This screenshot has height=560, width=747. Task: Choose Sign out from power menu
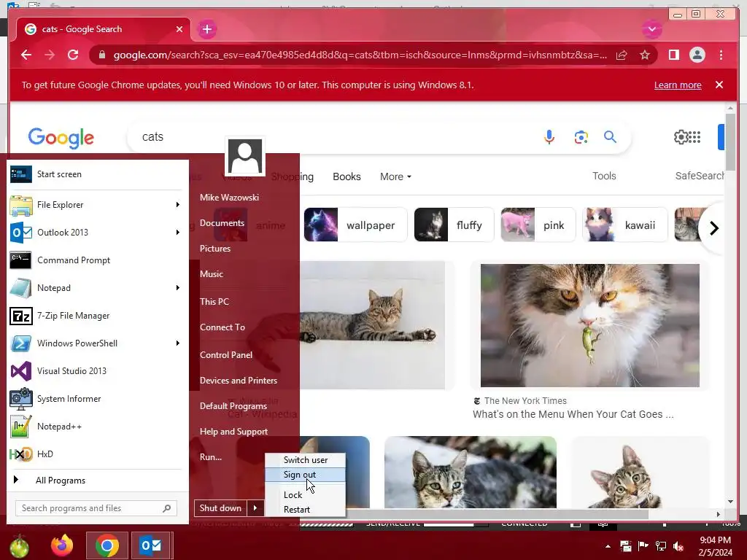tap(306, 475)
